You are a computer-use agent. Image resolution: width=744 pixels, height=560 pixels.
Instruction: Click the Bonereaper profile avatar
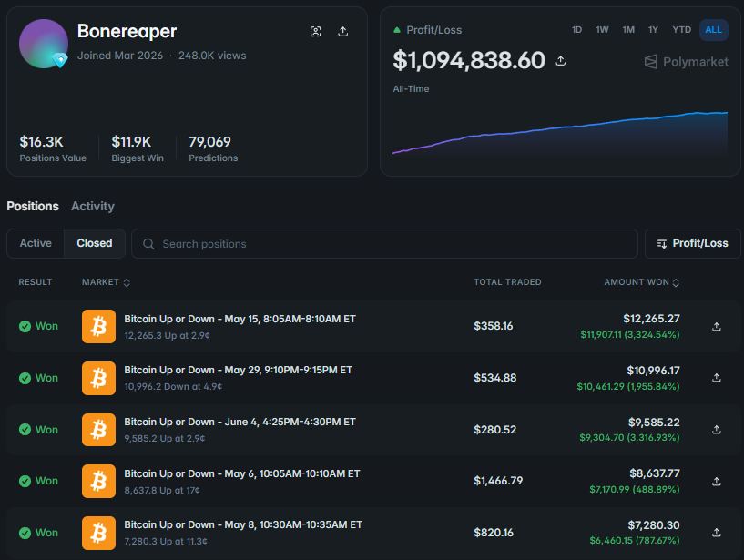(44, 44)
